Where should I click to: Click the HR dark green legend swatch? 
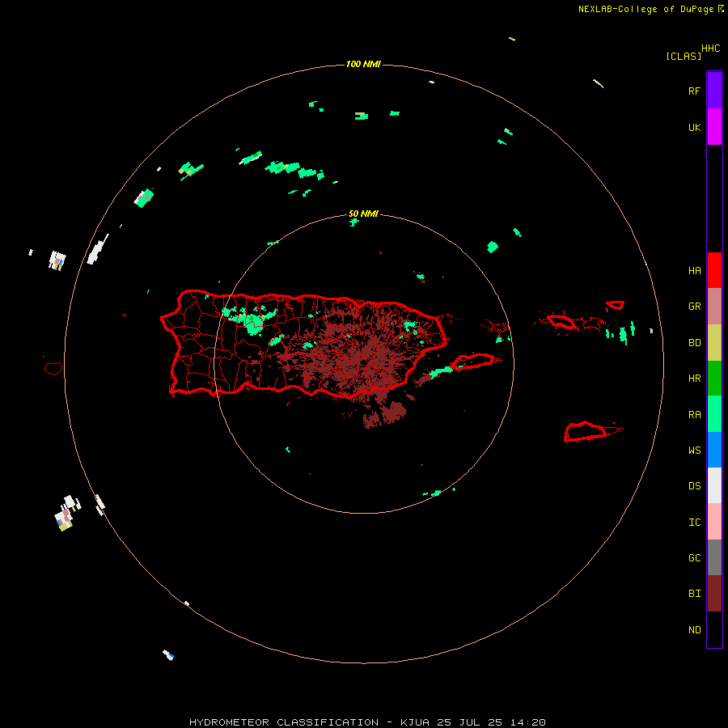pyautogui.click(x=714, y=379)
